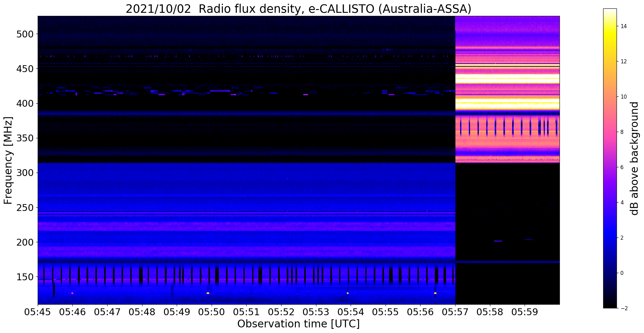Click the 05:48 time tick label
Image resolution: width=644 pixels, height=333 pixels.
click(142, 312)
